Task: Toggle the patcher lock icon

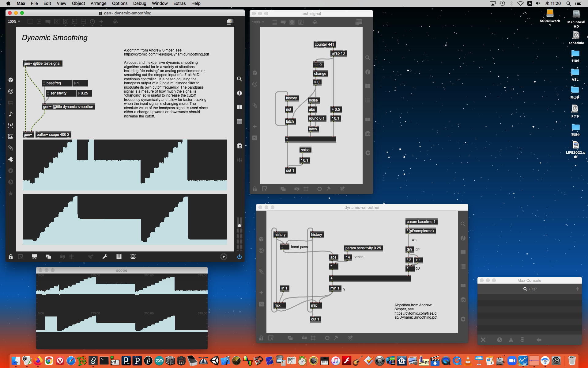Action: [11, 257]
